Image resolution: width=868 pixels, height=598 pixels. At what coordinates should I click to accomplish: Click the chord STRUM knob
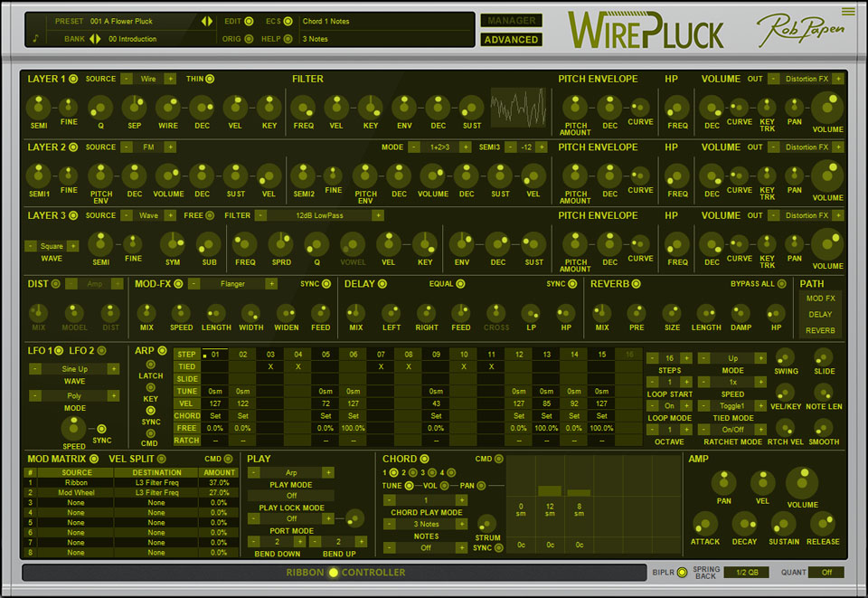486,523
